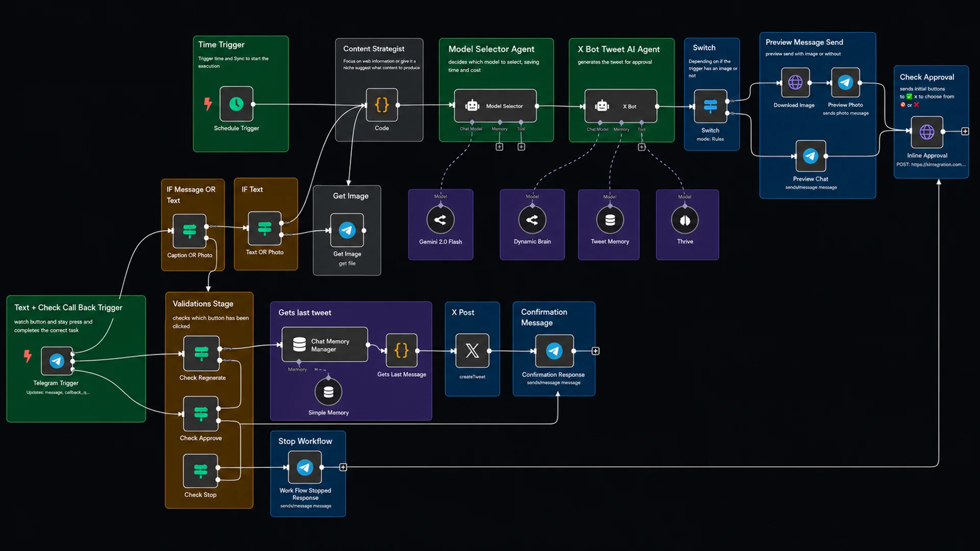The image size is (980, 551).
Task: Select the Thrive brain tool node
Action: point(685,220)
